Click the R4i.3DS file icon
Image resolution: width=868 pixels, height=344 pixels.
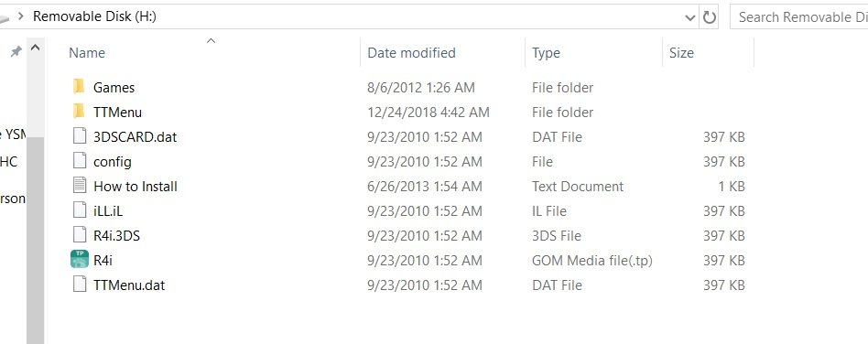(x=80, y=235)
